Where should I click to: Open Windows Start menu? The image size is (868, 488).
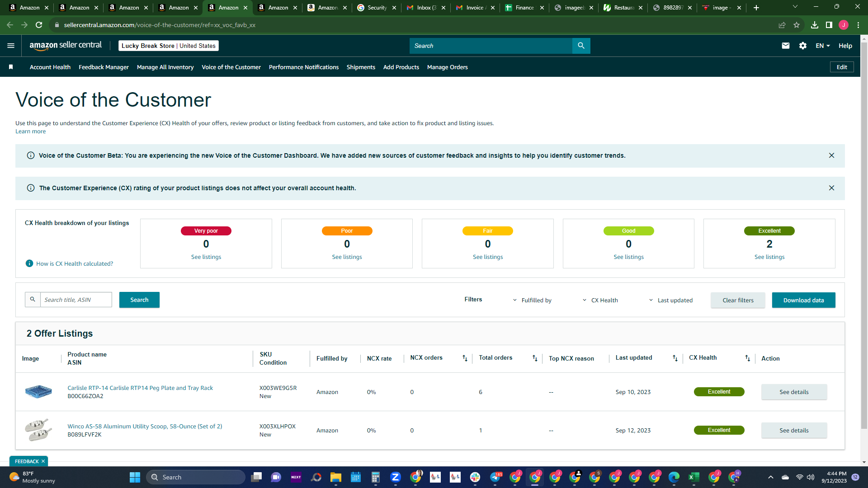point(135,477)
